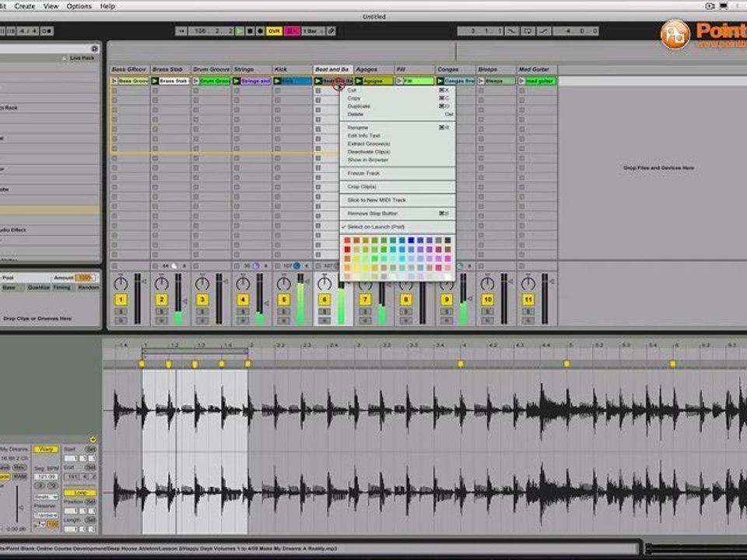Pick the dark blue swatch in top palette row
The height and width of the screenshot is (560, 747).
411,240
